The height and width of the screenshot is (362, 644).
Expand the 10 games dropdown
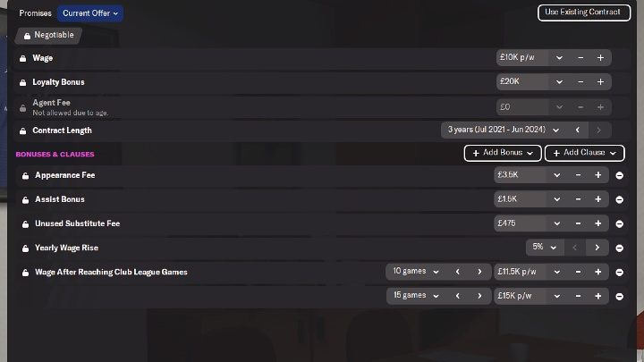(416, 272)
